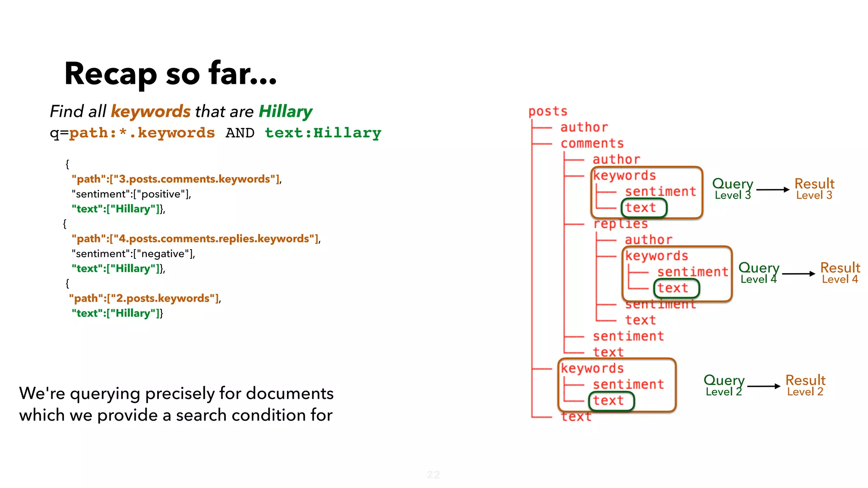Click the Query Level 3 label
The image size is (868, 488).
tap(732, 189)
